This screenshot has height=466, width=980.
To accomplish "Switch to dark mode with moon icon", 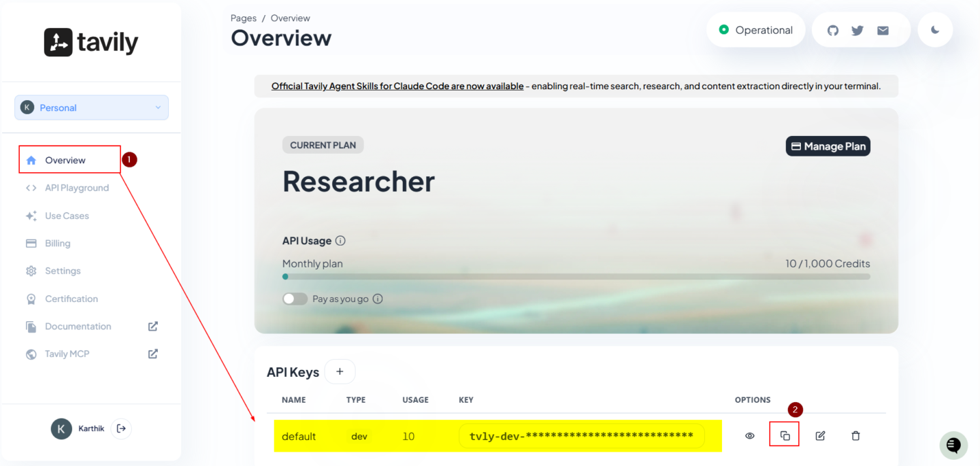I will (935, 30).
